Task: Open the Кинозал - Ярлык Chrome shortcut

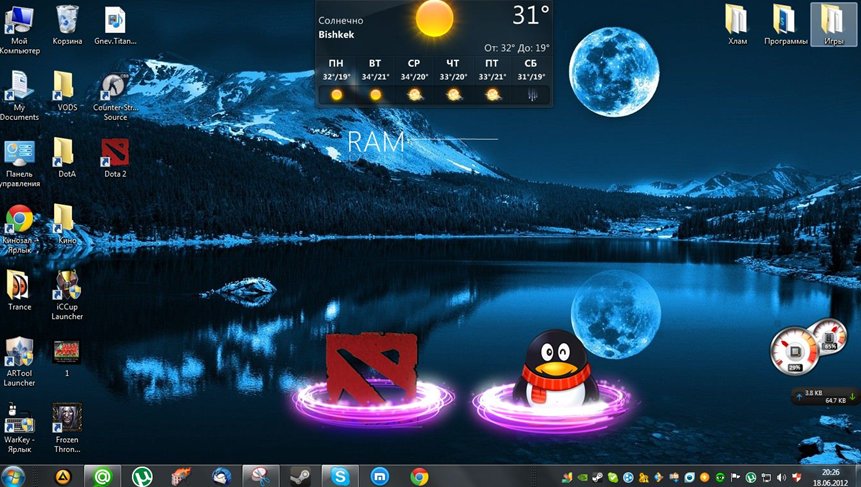Action: [19, 229]
